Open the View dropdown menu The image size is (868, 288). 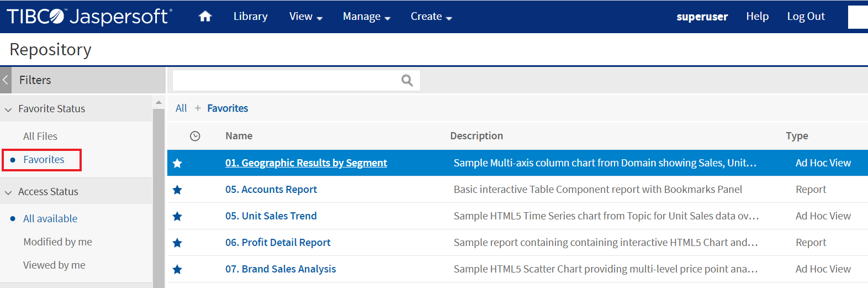306,17
